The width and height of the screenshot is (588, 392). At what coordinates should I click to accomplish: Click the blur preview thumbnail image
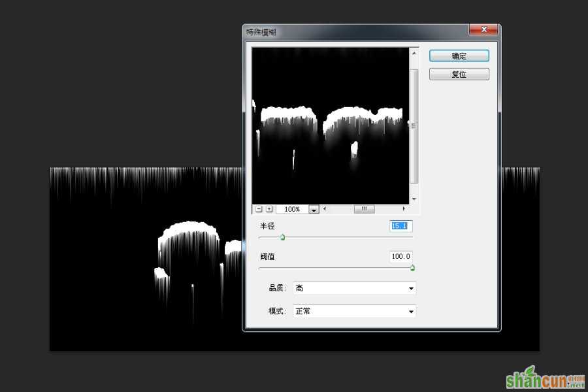pyautogui.click(x=331, y=125)
